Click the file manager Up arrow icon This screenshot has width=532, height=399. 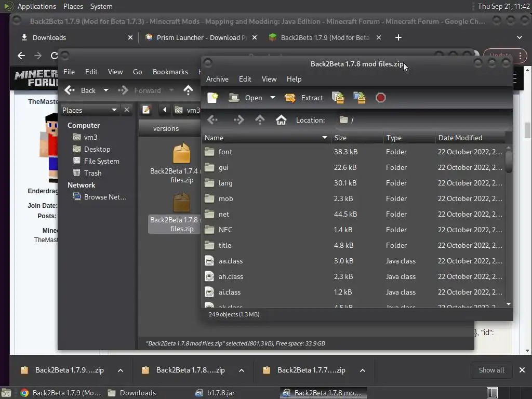pos(188,90)
